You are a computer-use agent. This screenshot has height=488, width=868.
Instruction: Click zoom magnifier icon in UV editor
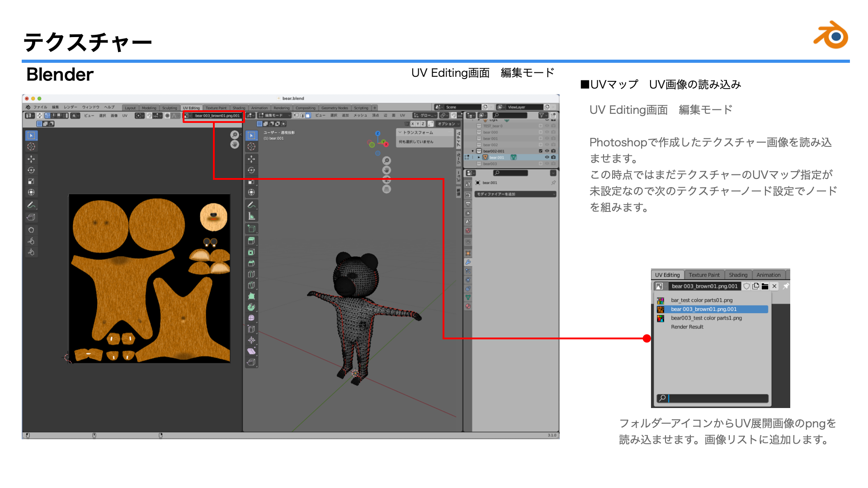point(235,135)
